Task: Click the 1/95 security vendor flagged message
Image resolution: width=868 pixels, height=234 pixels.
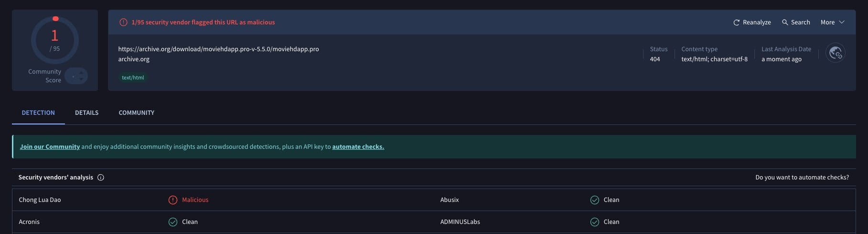Action: [203, 22]
